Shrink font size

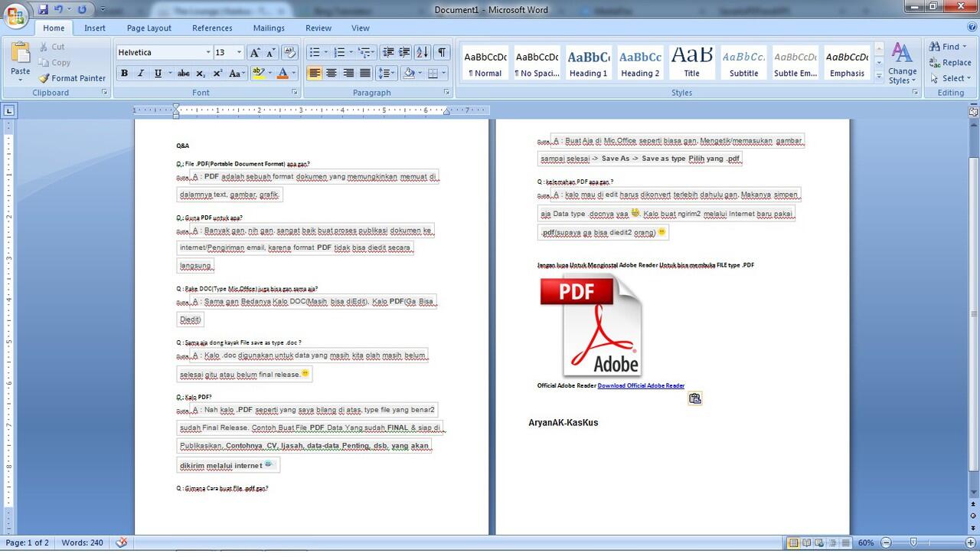click(272, 53)
